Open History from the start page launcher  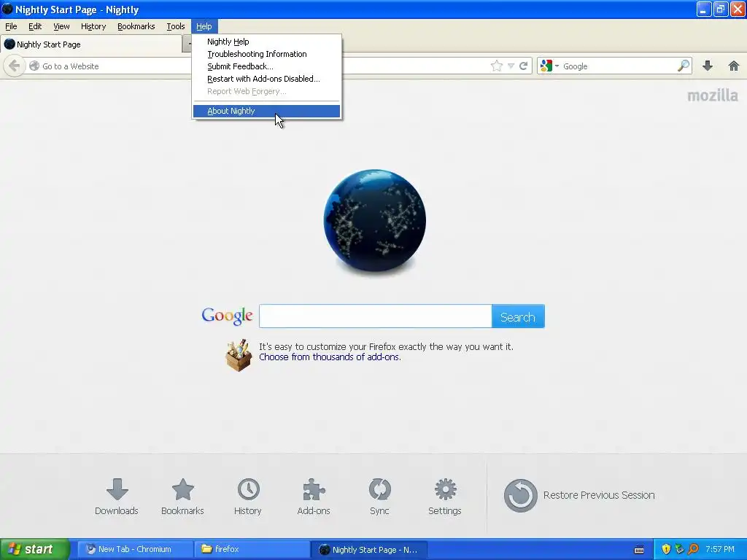click(248, 497)
